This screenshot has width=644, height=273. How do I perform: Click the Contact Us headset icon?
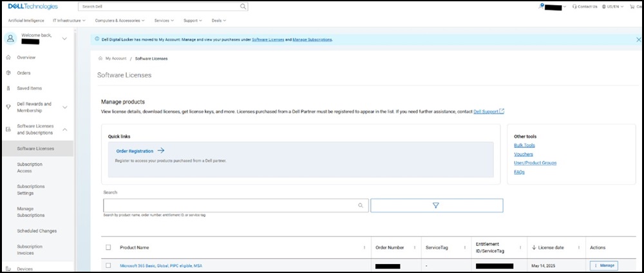(574, 6)
